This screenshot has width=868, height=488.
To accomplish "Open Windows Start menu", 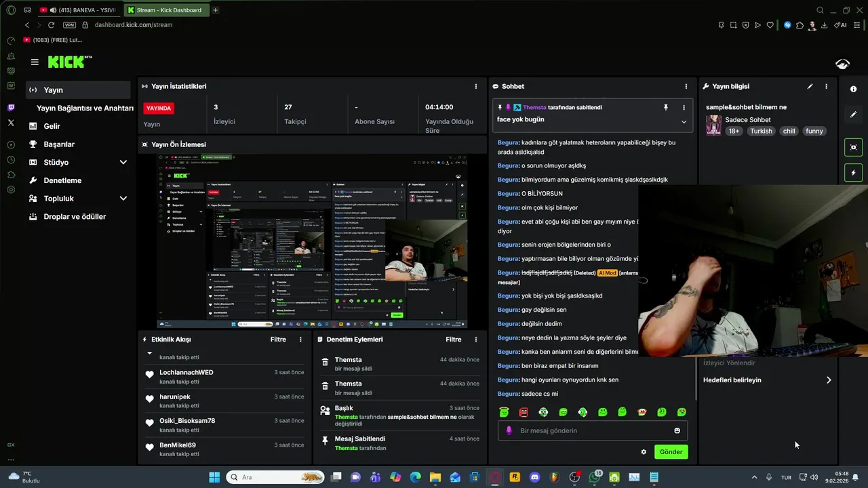I will tap(214, 477).
